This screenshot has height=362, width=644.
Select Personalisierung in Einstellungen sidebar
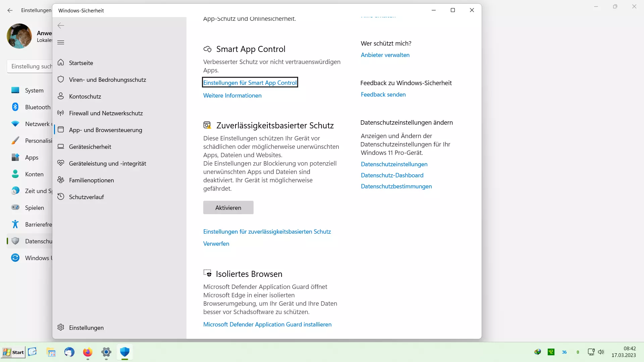click(x=30, y=140)
